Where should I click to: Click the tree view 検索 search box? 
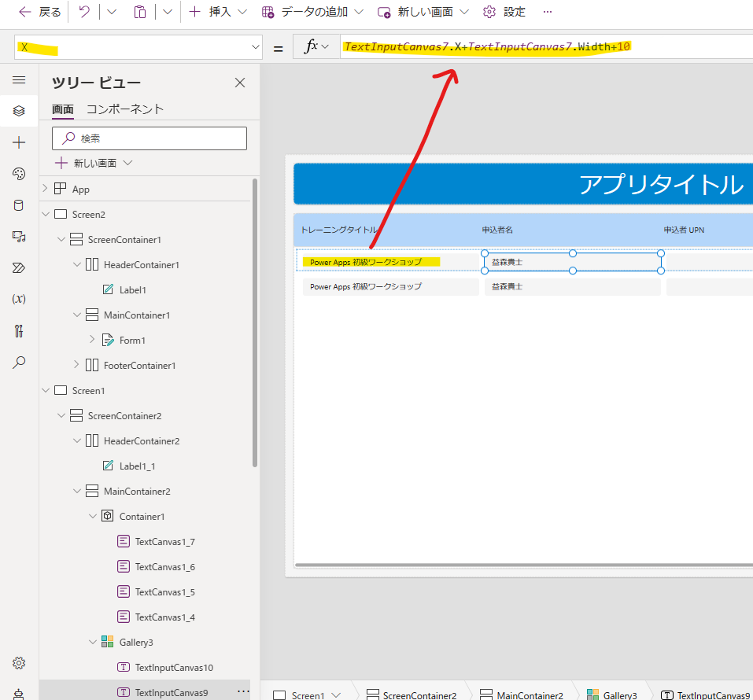pos(149,138)
